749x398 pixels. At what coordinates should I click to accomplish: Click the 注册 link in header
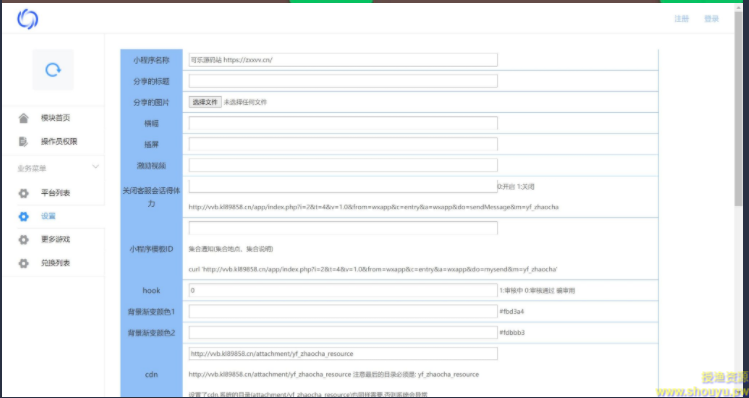click(x=682, y=19)
